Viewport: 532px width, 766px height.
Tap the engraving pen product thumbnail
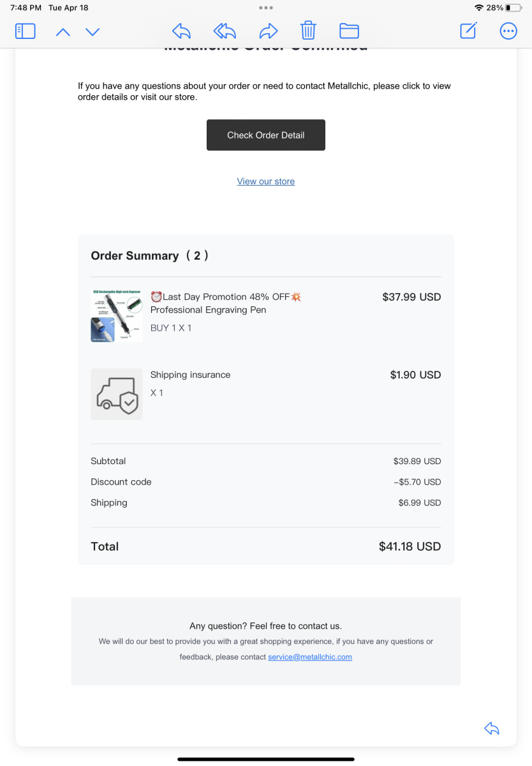117,315
